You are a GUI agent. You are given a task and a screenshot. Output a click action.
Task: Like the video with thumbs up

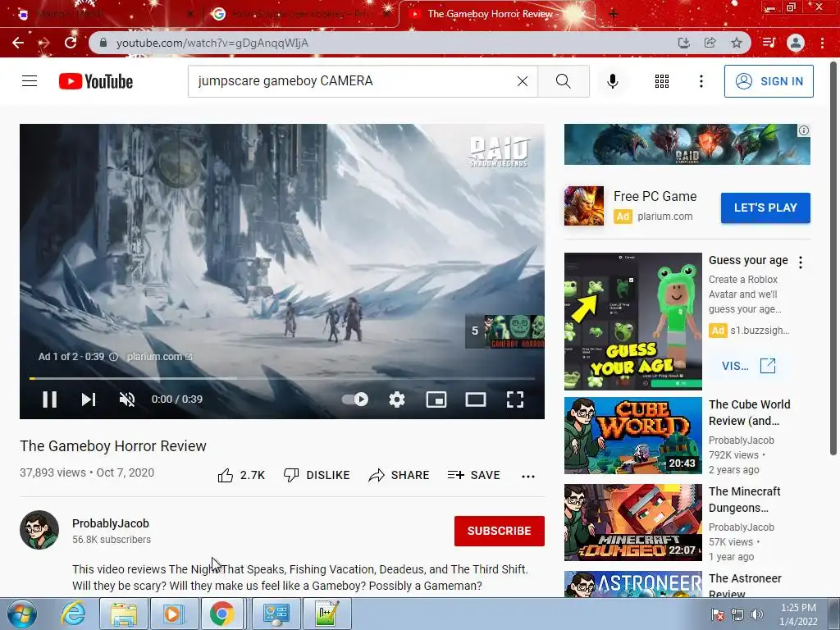pyautogui.click(x=242, y=475)
